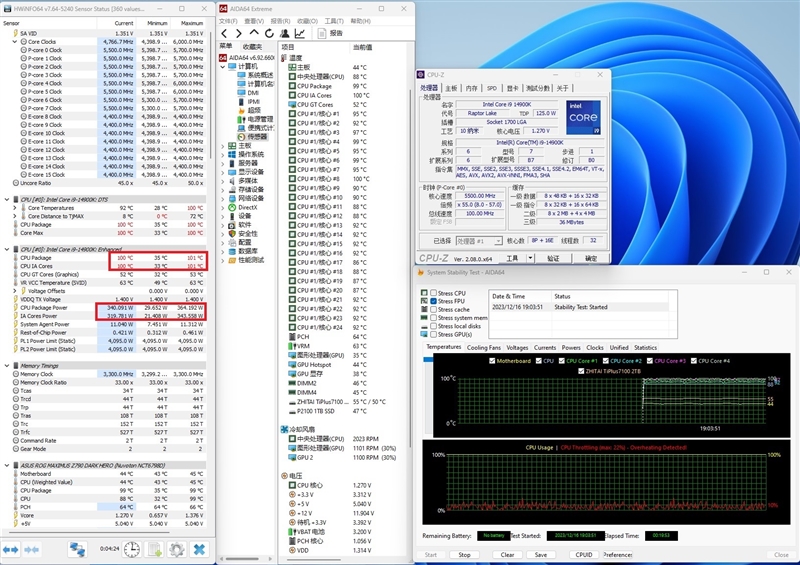Click HWiNFO blue X close sensors icon
The height and width of the screenshot is (565, 800).
point(199,550)
